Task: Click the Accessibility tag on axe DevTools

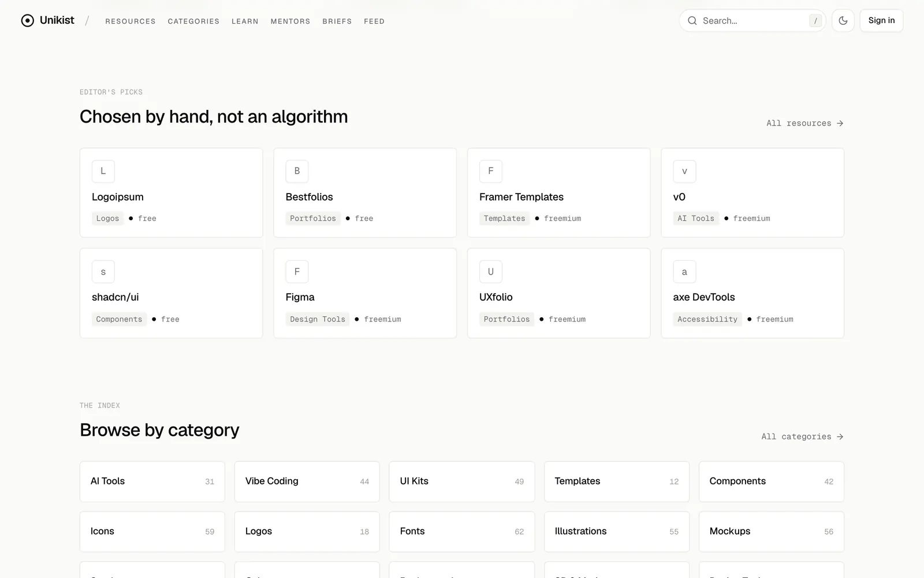Action: (x=707, y=319)
